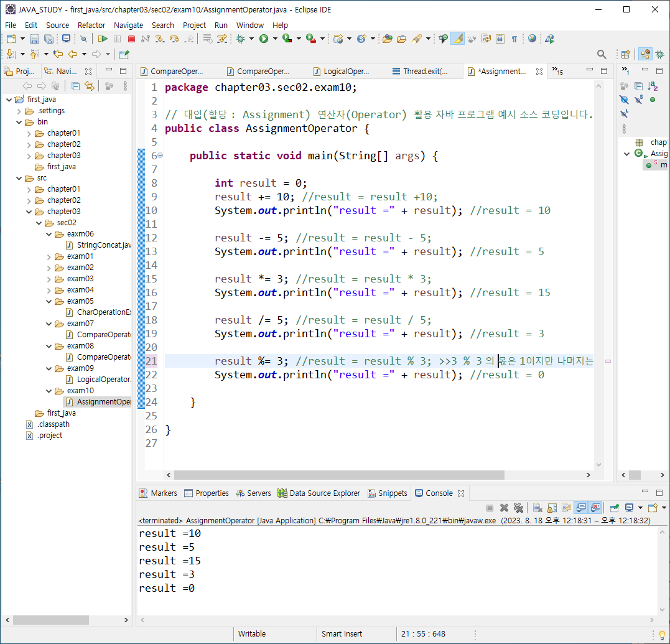Select the Data Source Explorer tab
The image size is (670, 644).
click(x=319, y=493)
